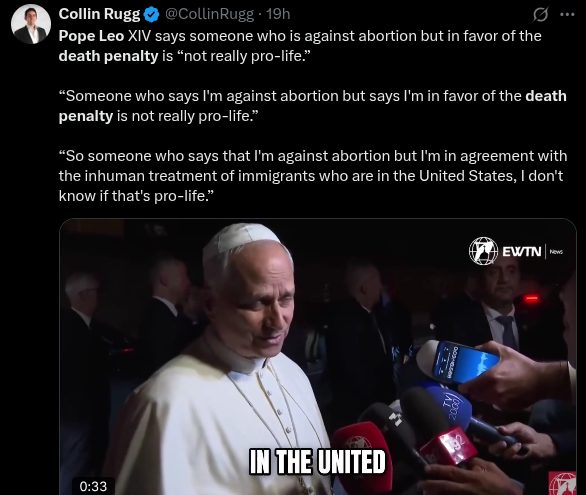Select the "not really pro-life." quoted phrase
The width and height of the screenshot is (586, 495).
point(243,56)
